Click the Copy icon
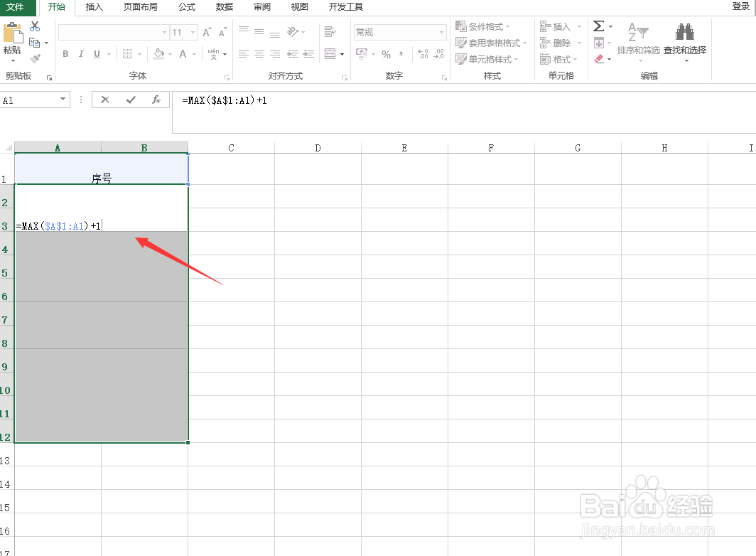This screenshot has height=556, width=756. click(34, 43)
